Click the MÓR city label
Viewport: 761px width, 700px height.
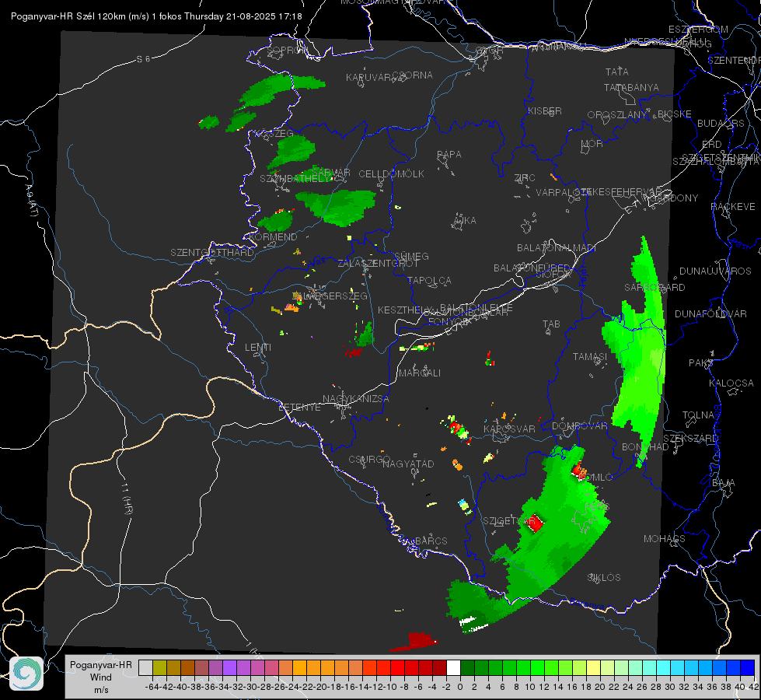pyautogui.click(x=592, y=144)
